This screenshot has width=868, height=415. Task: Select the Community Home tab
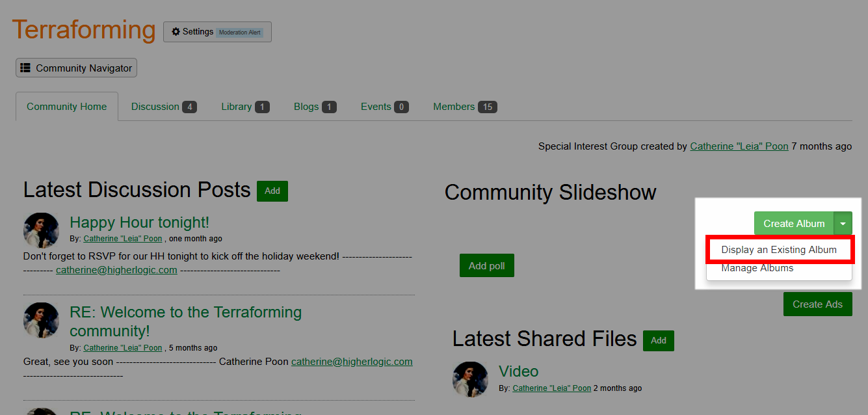click(67, 107)
